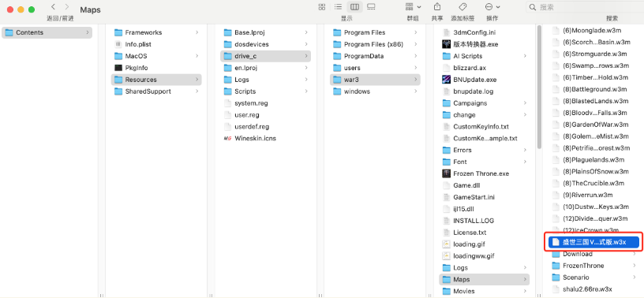Select Frozen Throne.exe icon
Screen dimensions: 644x298
click(447, 173)
